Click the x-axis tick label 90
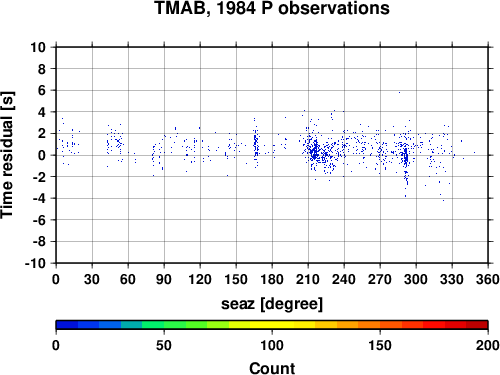The width and height of the screenshot is (500, 375). click(x=164, y=279)
